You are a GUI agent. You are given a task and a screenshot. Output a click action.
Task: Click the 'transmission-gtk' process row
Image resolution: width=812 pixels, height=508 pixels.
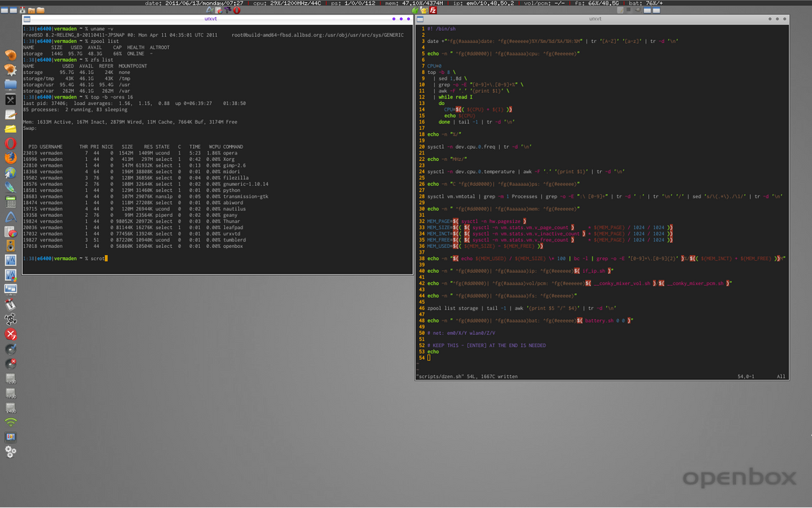click(x=146, y=196)
